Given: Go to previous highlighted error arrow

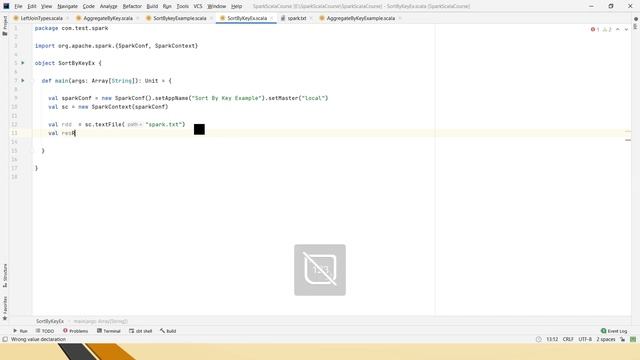Looking at the screenshot, I should click(x=618, y=29).
